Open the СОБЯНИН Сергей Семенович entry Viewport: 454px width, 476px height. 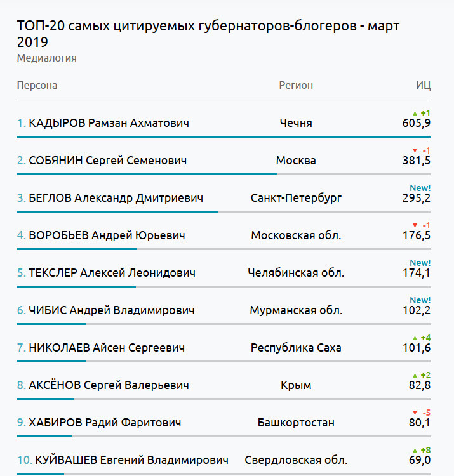(107, 161)
